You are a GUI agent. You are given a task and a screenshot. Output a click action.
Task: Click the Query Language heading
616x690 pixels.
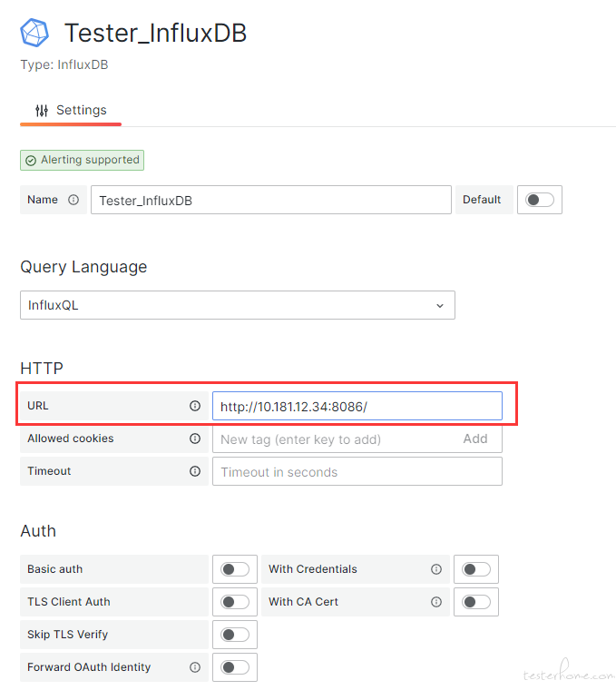point(83,267)
